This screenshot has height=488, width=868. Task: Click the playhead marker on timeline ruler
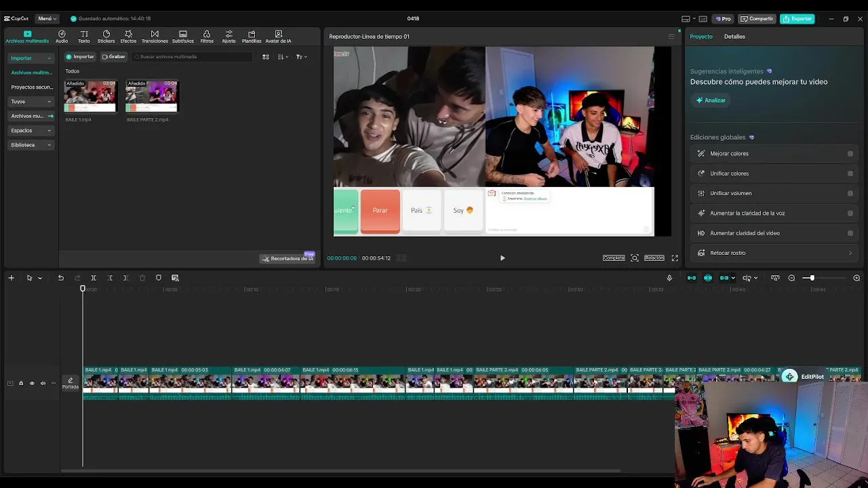83,289
